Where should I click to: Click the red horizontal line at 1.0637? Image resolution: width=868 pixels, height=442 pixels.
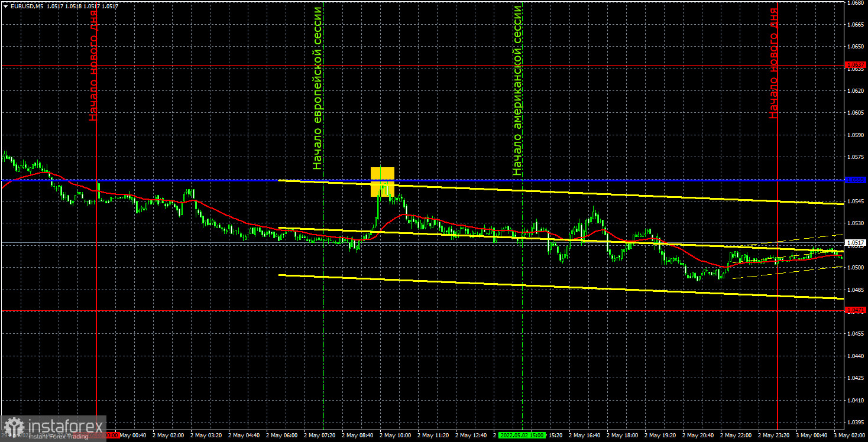pos(423,65)
